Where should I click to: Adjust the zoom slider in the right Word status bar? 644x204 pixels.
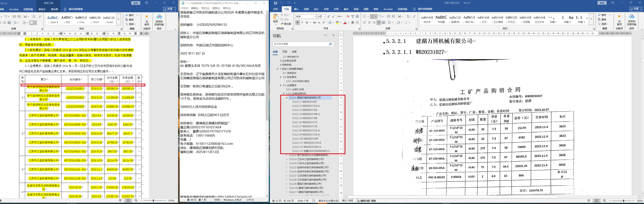click(x=624, y=201)
